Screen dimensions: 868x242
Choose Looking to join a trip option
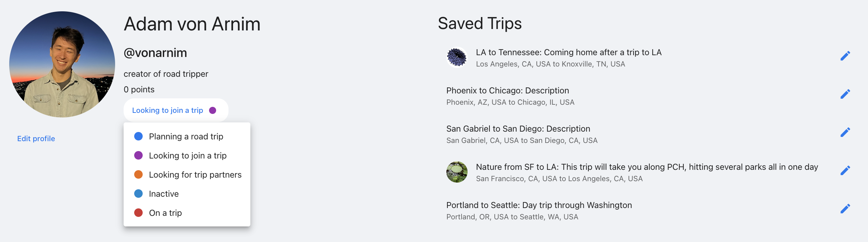click(187, 156)
